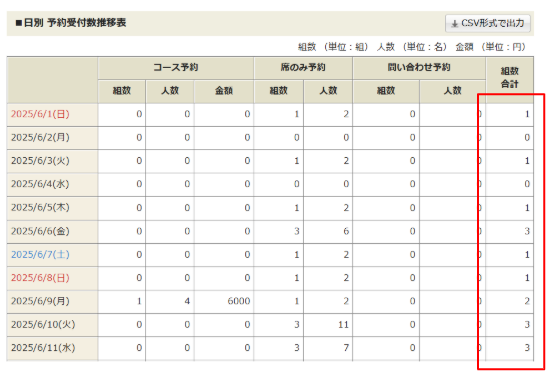Viewport: 553px width, 380px height.
Task: Click the 組数合計 value 2 in 6/9 row
Action: coord(527,301)
